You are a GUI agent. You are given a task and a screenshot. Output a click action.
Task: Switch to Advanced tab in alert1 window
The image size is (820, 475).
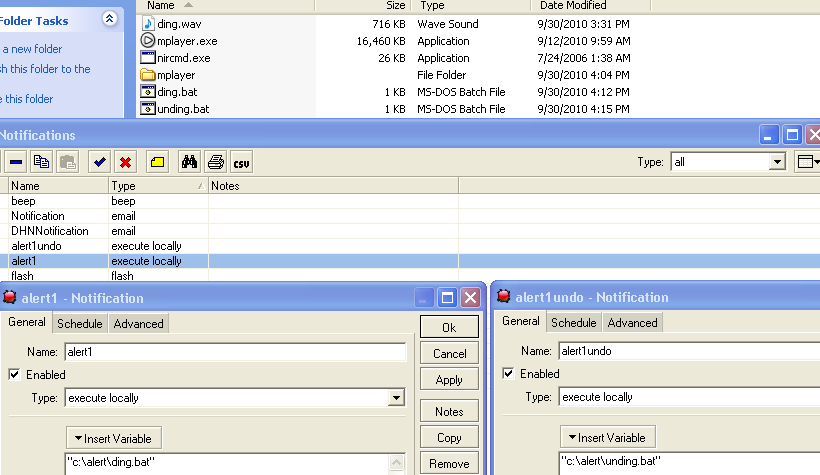tap(139, 324)
